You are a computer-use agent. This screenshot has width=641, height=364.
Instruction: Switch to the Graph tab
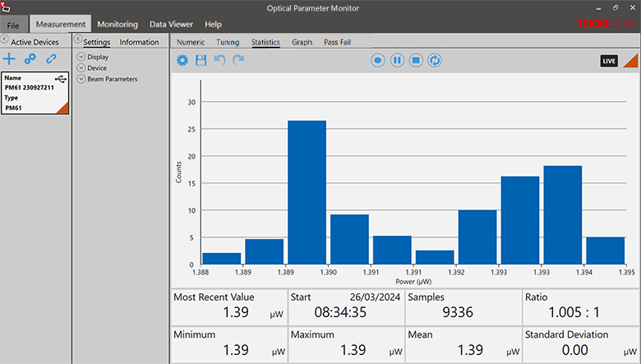point(302,42)
